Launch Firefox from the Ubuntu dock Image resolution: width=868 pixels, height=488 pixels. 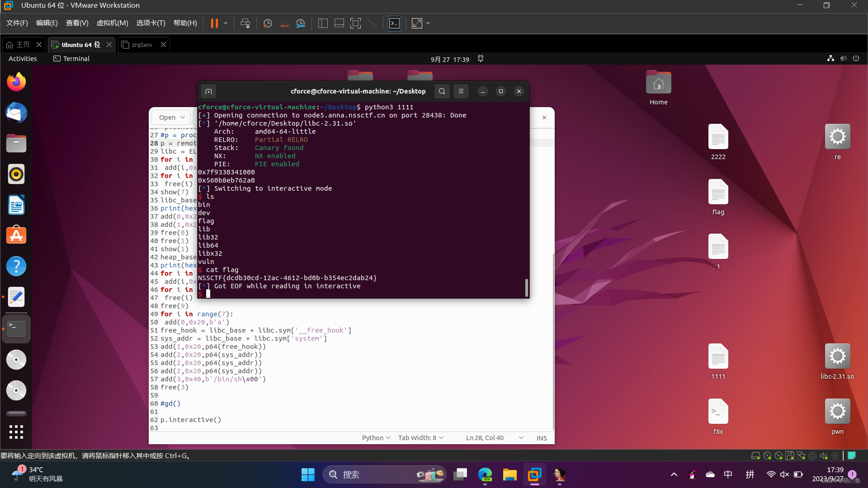pos(16,82)
